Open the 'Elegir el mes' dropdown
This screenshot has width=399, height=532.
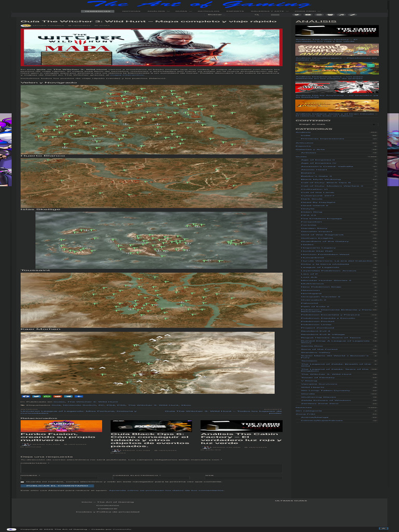point(337,125)
